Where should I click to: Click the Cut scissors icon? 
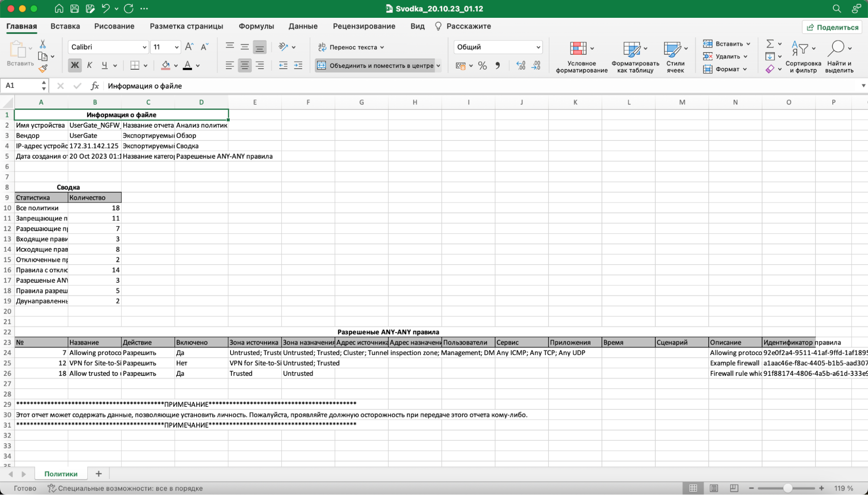coord(43,44)
